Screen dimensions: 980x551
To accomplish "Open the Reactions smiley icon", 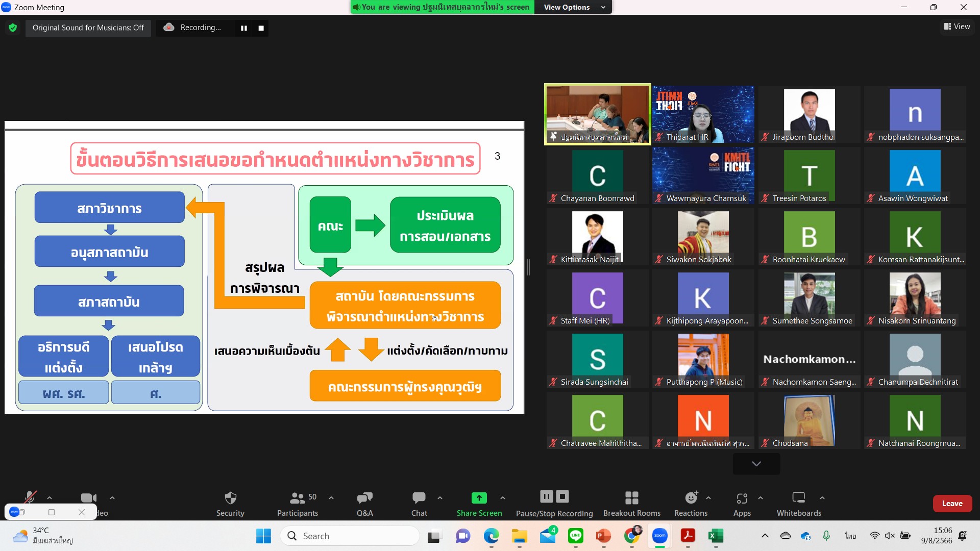I will 691,498.
